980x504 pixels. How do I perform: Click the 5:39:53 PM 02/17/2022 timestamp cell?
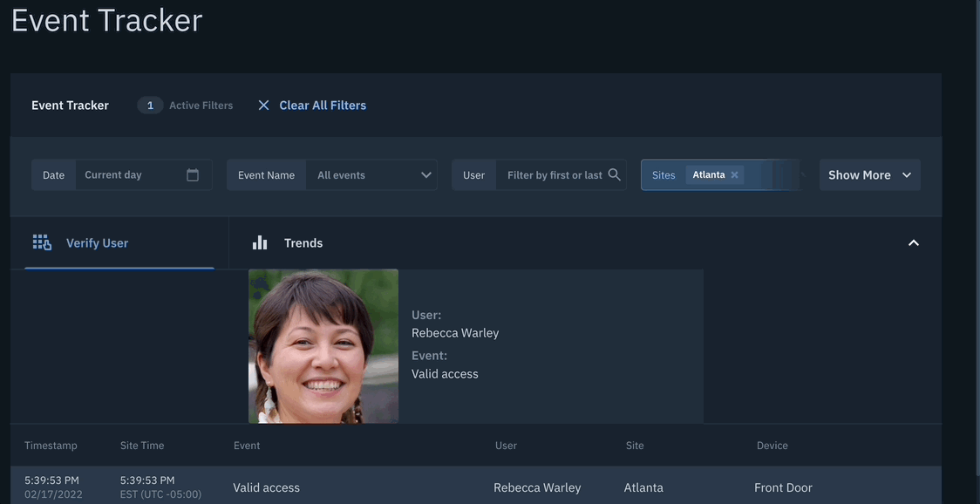click(53, 487)
